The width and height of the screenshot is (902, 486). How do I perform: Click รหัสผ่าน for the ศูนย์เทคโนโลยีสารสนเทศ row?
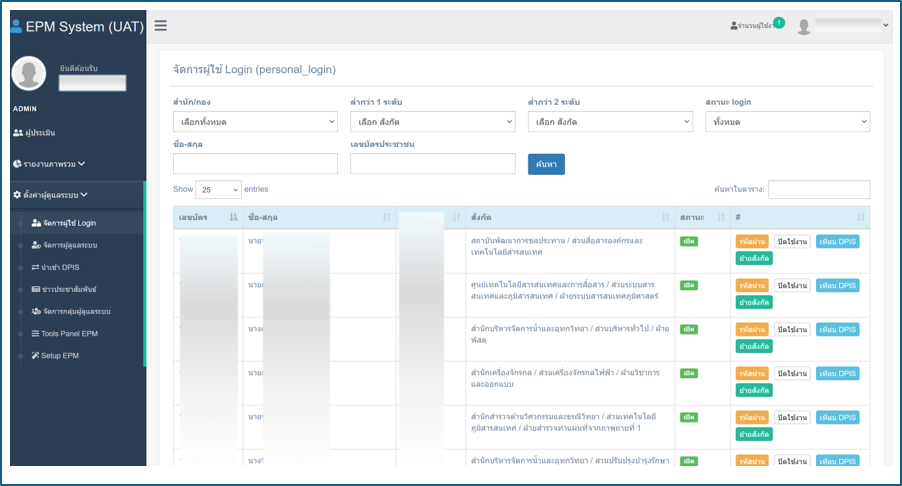coord(752,286)
